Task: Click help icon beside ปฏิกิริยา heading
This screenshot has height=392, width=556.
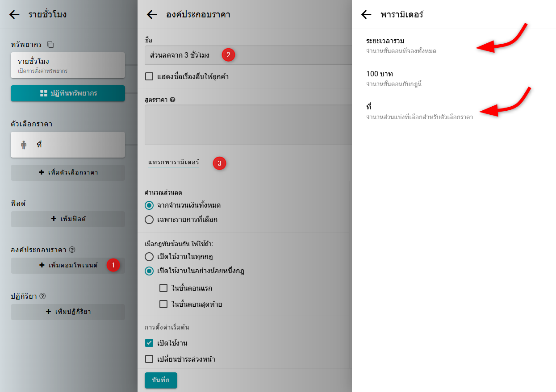Action: 43,296
